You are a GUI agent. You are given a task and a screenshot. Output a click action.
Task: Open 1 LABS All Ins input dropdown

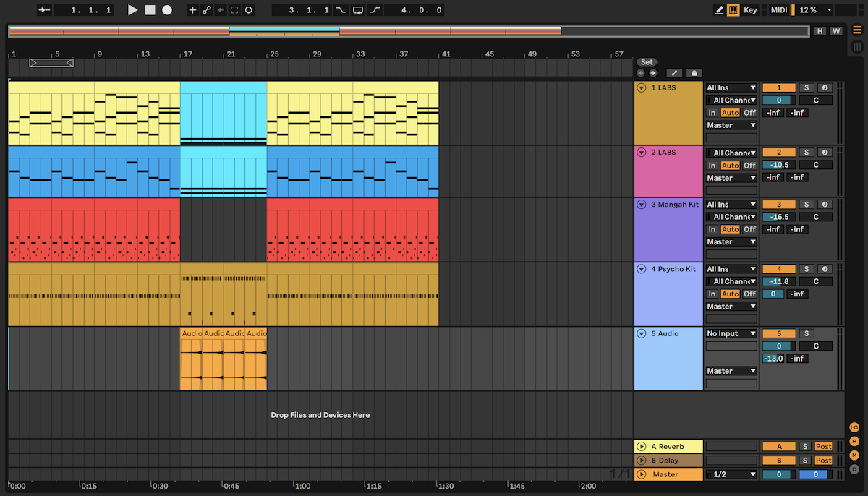731,87
